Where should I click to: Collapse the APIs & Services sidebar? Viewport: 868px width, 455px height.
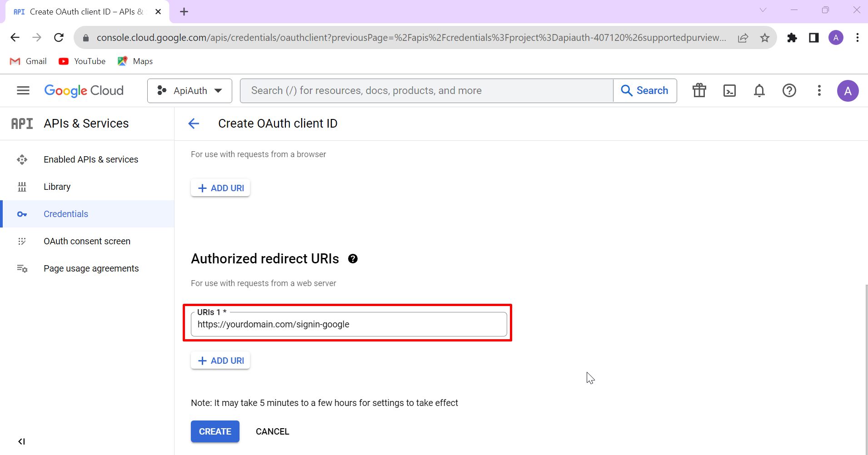[21, 441]
